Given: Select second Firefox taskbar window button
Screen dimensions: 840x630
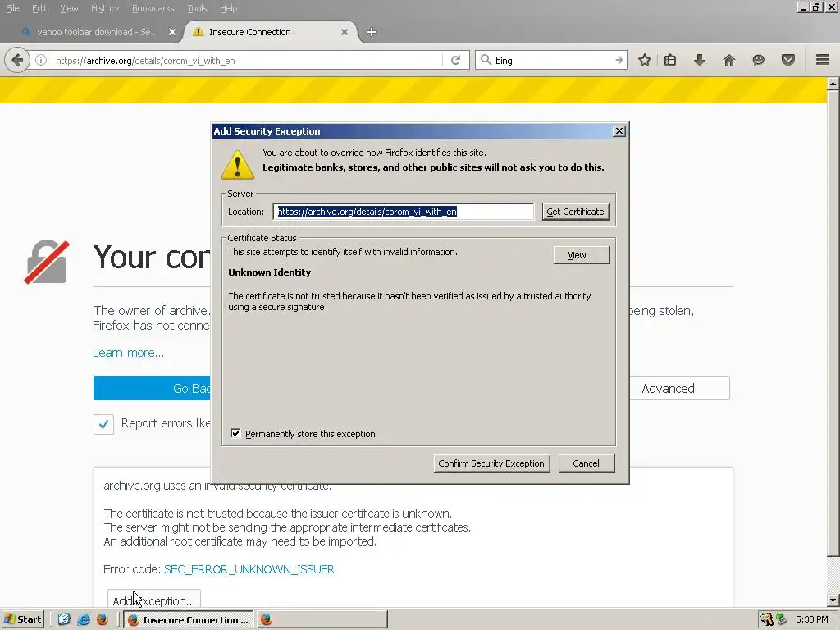Looking at the screenshot, I should (322, 620).
